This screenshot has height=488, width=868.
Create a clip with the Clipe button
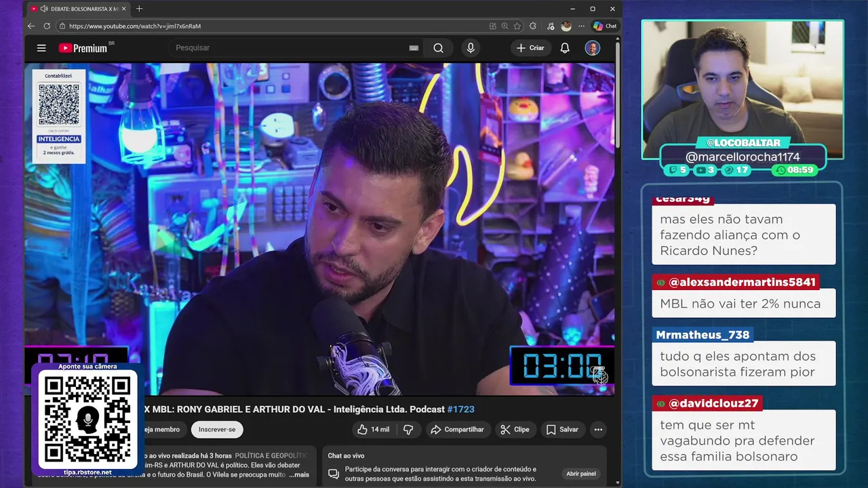[515, 430]
